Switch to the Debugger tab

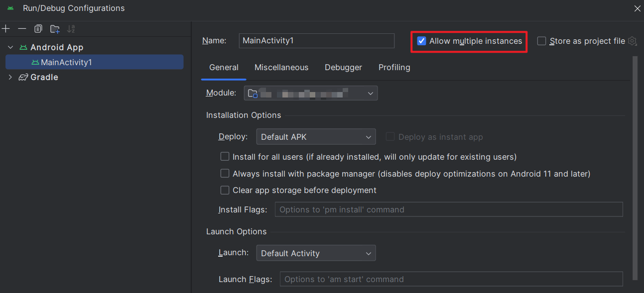(x=343, y=67)
